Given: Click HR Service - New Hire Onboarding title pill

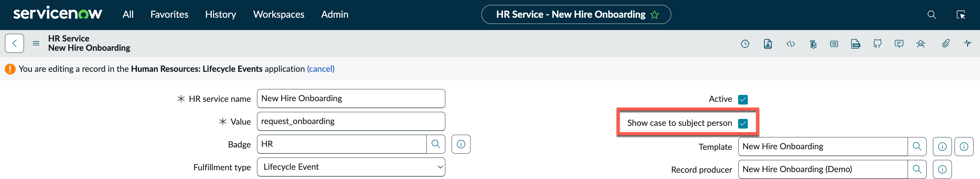Looking at the screenshot, I should click(x=576, y=14).
